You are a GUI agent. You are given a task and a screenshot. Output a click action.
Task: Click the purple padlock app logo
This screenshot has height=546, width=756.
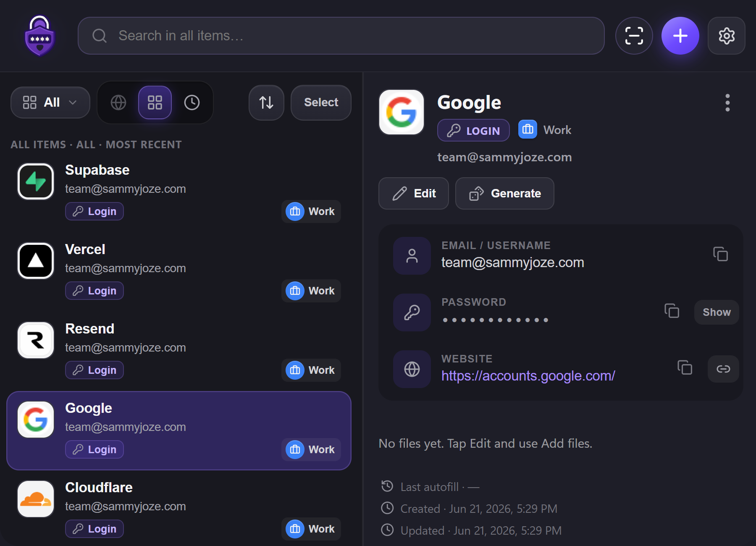tap(40, 36)
